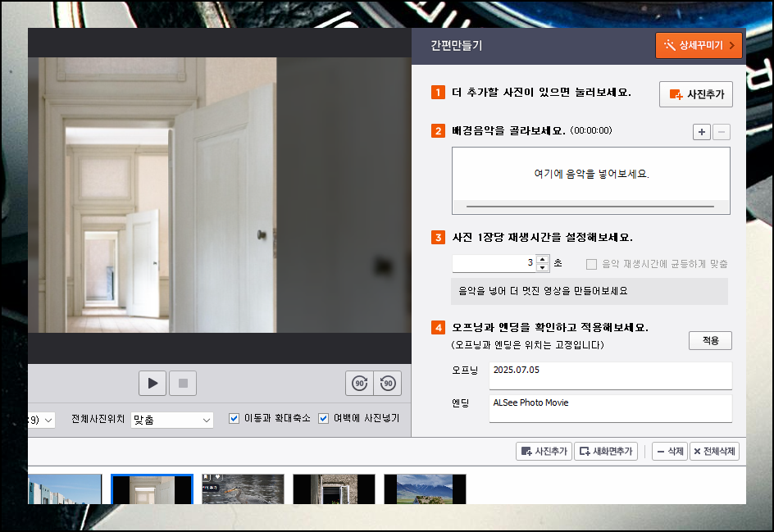The image size is (774, 532).
Task: Add background music with plus button
Action: pos(702,132)
